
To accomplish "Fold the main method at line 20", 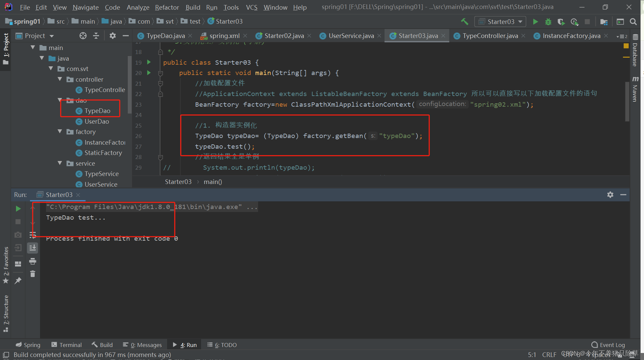I will click(160, 73).
